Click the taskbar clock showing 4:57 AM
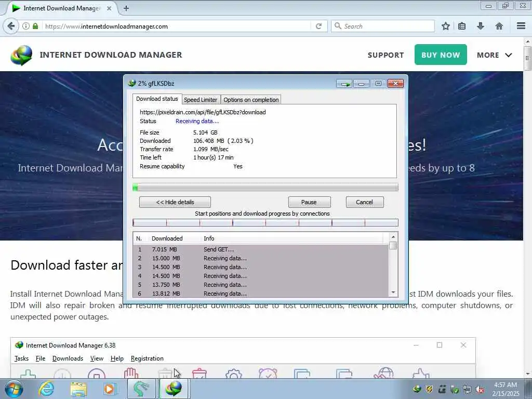This screenshot has width=532, height=399. pyautogui.click(x=506, y=389)
